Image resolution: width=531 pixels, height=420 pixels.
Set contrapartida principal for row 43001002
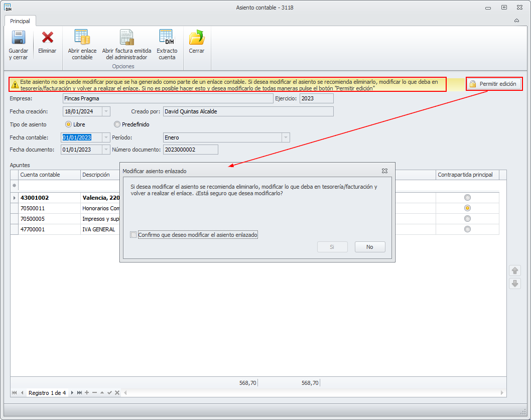[467, 198]
